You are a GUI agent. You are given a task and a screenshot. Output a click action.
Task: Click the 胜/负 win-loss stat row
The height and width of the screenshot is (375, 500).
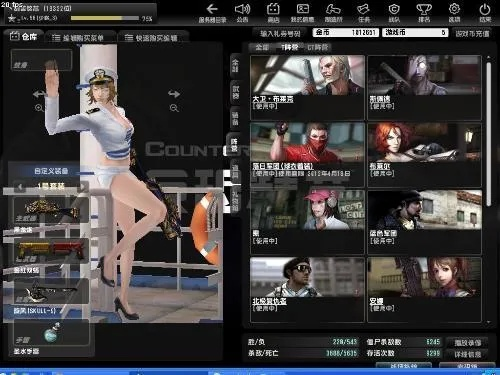coord(302,342)
